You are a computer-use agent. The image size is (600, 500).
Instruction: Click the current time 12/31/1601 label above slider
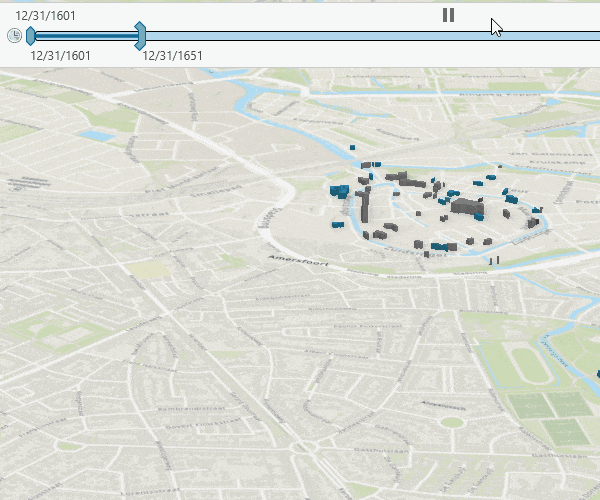[x=46, y=16]
